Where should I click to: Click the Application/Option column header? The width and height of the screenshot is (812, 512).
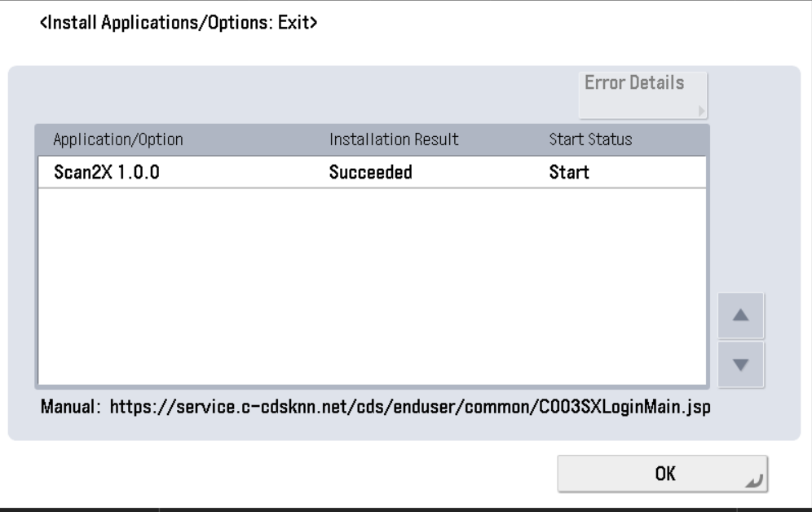click(x=117, y=139)
